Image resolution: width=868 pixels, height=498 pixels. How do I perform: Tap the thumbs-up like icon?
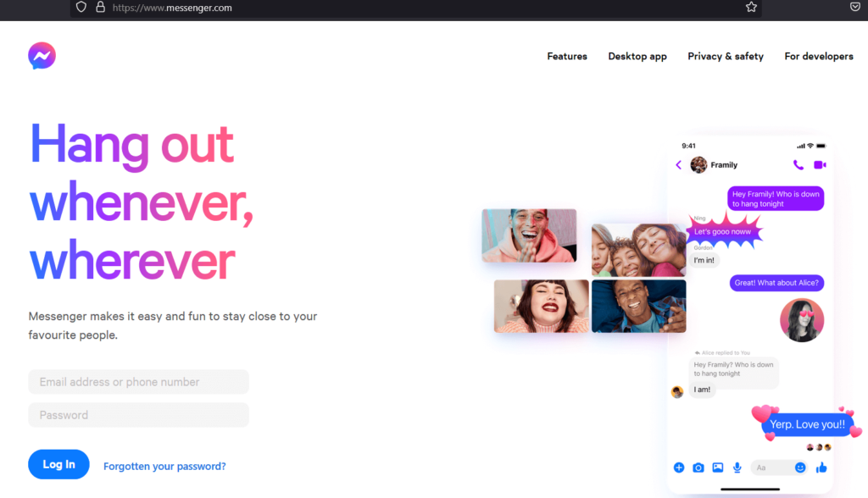click(821, 468)
